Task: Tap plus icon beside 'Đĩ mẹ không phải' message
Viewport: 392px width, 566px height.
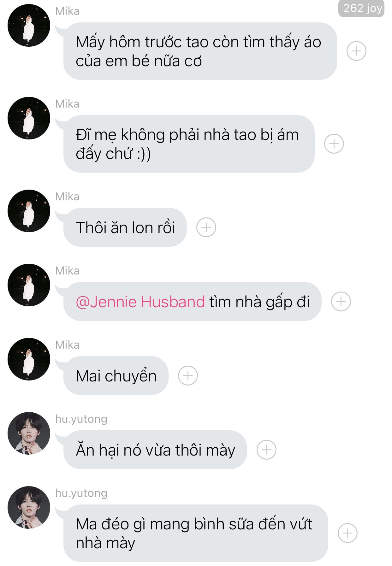Action: click(334, 144)
